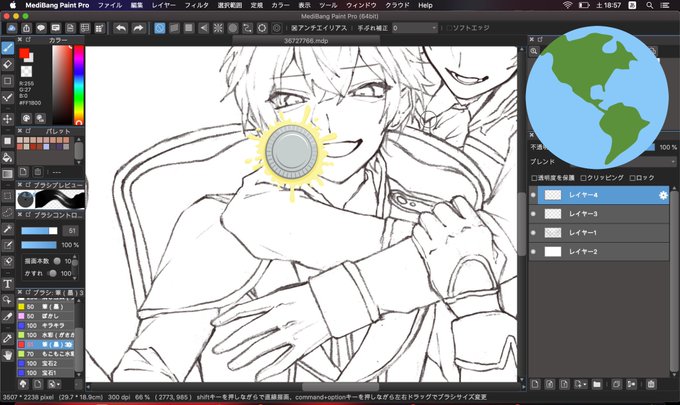Open the 手ぶれ補正 value dropdown
680x405 pixels.
click(x=415, y=28)
